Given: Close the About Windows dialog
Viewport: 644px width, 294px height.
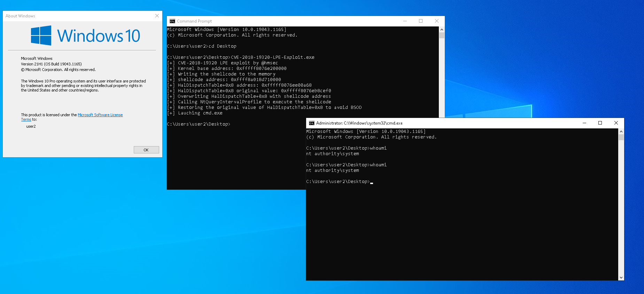Looking at the screenshot, I should (x=157, y=16).
